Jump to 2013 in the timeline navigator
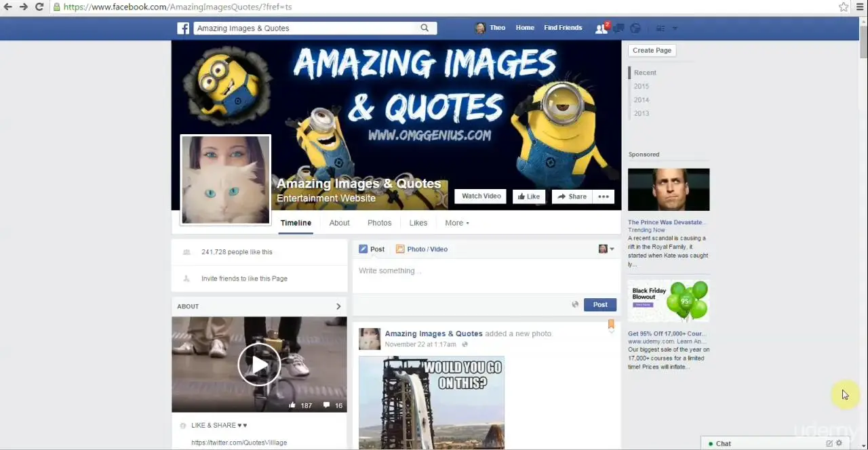The width and height of the screenshot is (868, 450). (x=642, y=113)
